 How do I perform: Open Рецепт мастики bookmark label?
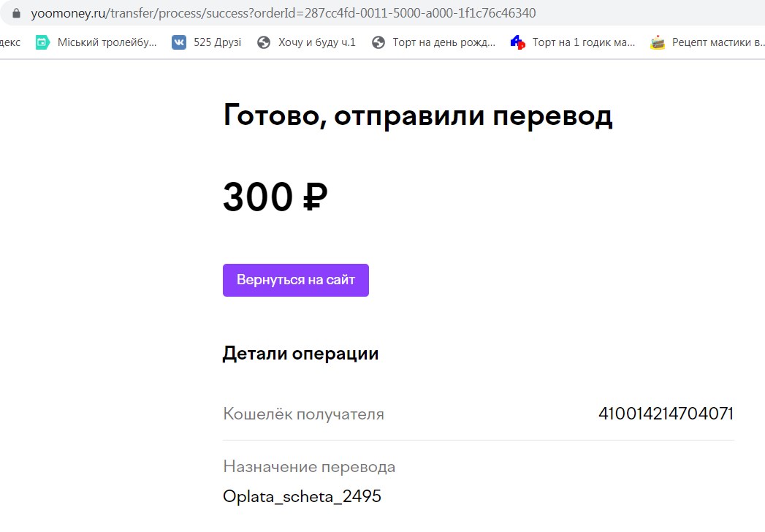pyautogui.click(x=718, y=42)
